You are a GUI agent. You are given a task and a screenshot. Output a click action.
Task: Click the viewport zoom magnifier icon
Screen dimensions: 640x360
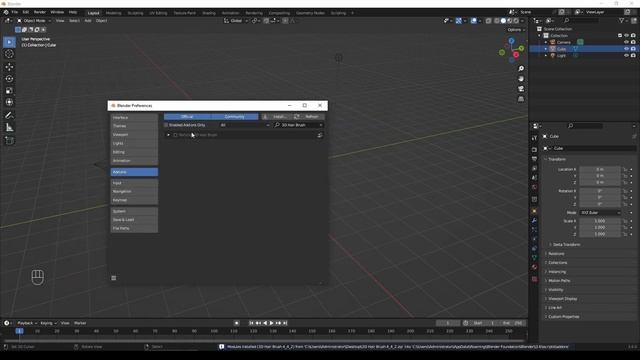tap(521, 69)
